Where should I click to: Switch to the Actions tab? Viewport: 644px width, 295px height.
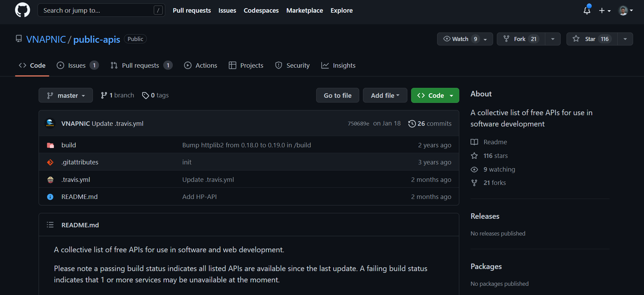click(x=200, y=65)
